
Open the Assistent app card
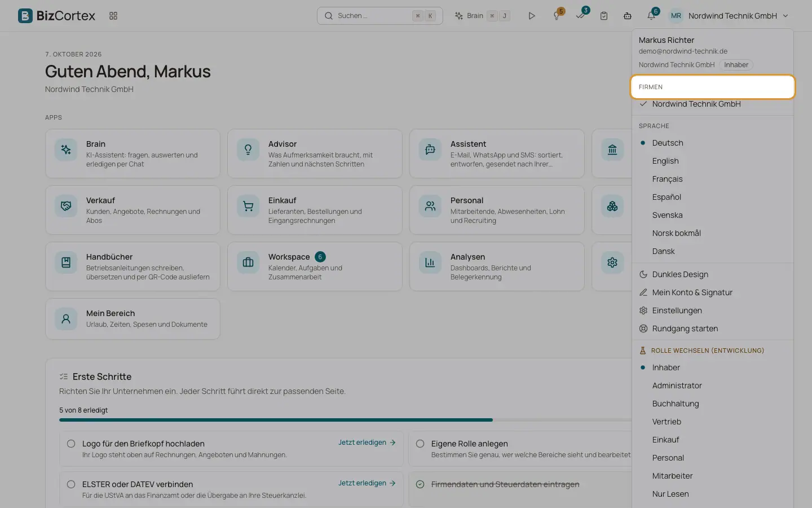coord(497,154)
